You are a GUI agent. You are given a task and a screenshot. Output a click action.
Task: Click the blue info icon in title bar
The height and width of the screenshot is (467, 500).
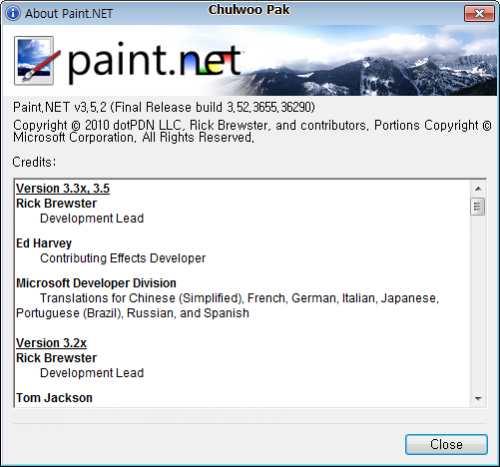pos(13,13)
